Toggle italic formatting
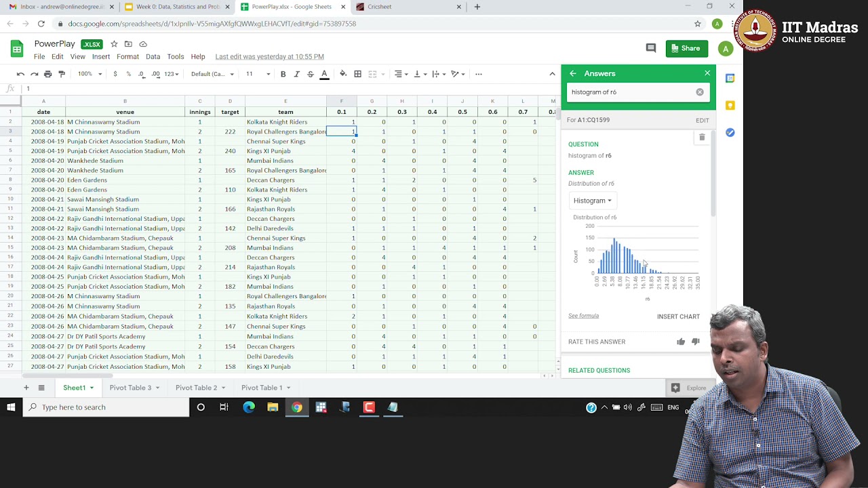 (296, 74)
